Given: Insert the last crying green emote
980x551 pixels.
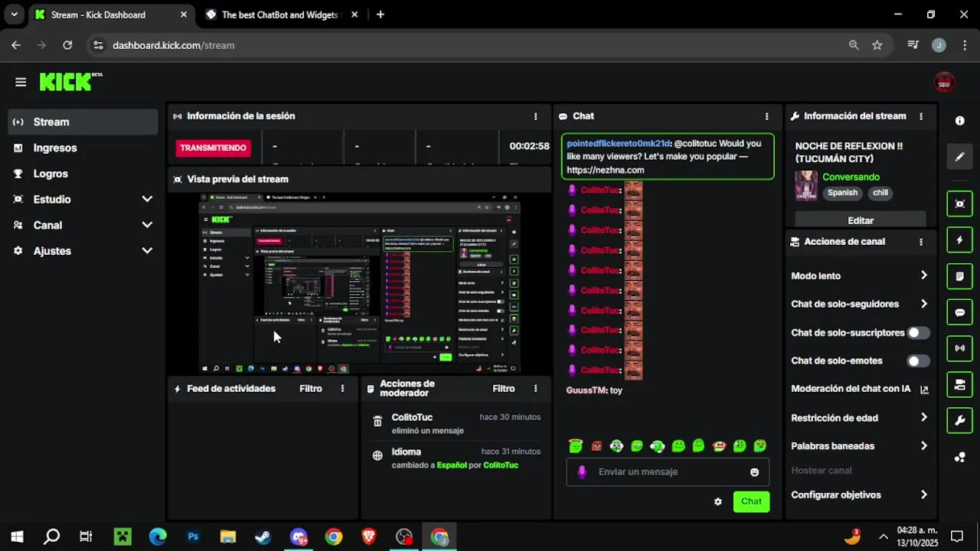Looking at the screenshot, I should (759, 445).
